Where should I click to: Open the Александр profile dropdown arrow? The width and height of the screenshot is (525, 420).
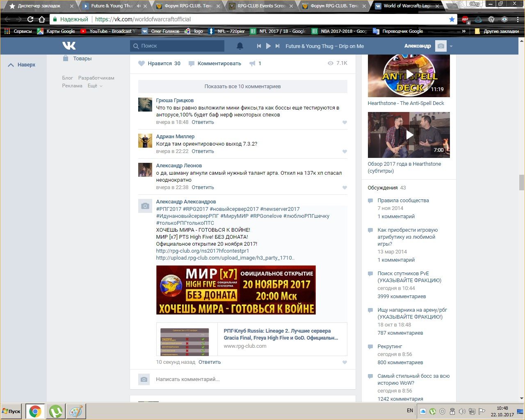[451, 46]
